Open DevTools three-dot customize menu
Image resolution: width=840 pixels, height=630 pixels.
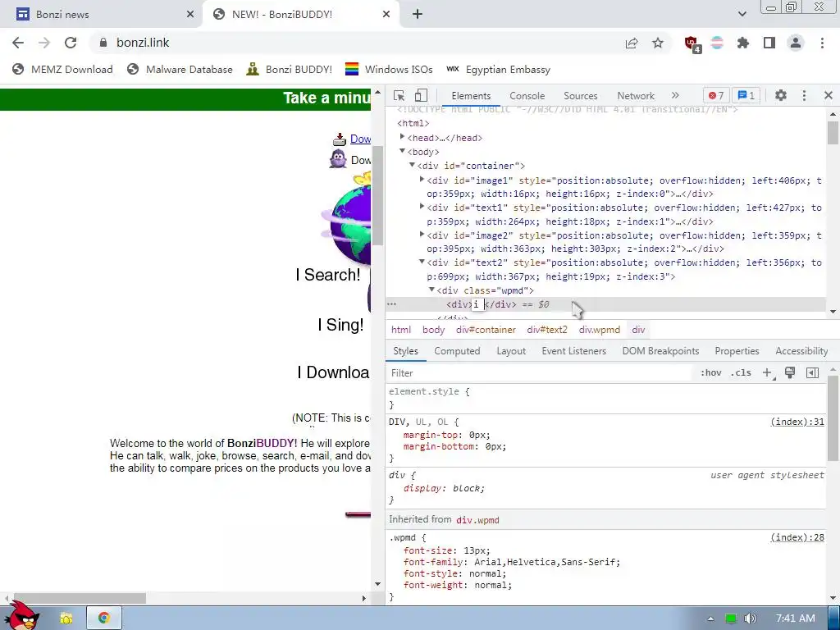804,95
